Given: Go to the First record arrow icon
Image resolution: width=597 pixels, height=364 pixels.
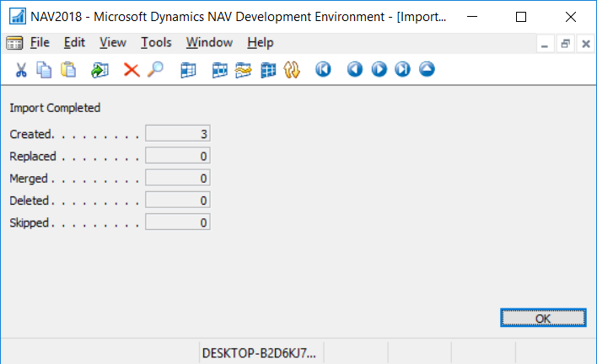Looking at the screenshot, I should coord(323,71).
